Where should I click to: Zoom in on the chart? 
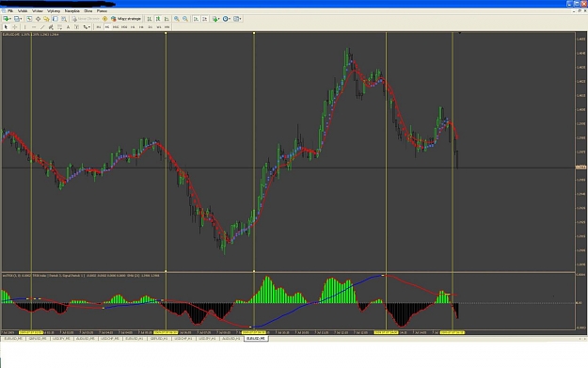(x=177, y=19)
